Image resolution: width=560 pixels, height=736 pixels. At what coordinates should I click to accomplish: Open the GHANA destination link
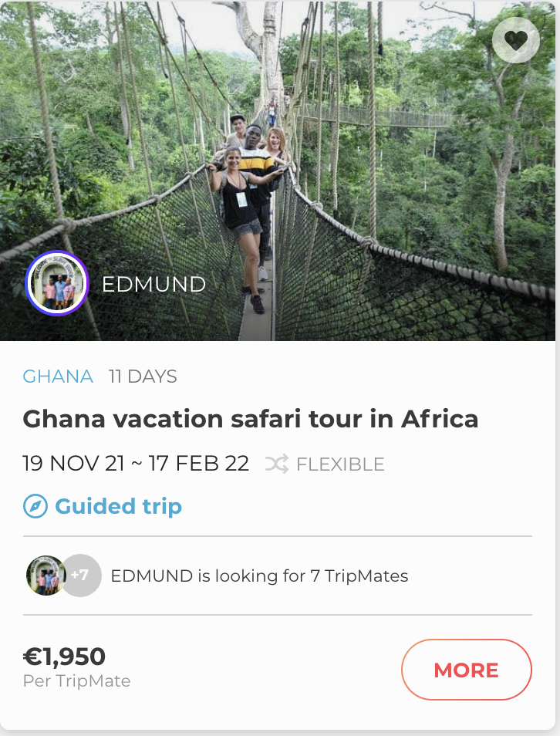[x=58, y=376]
